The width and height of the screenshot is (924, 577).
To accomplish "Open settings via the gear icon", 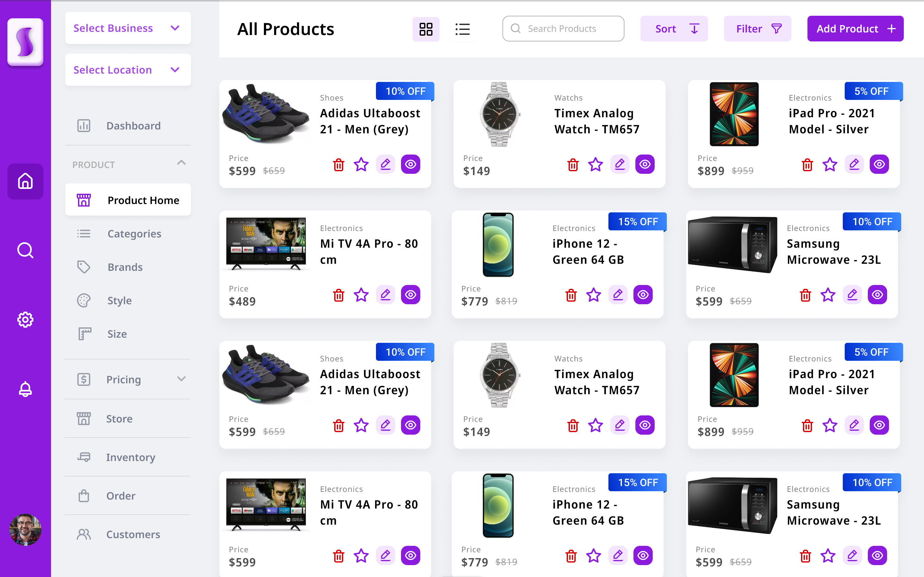I will click(25, 320).
